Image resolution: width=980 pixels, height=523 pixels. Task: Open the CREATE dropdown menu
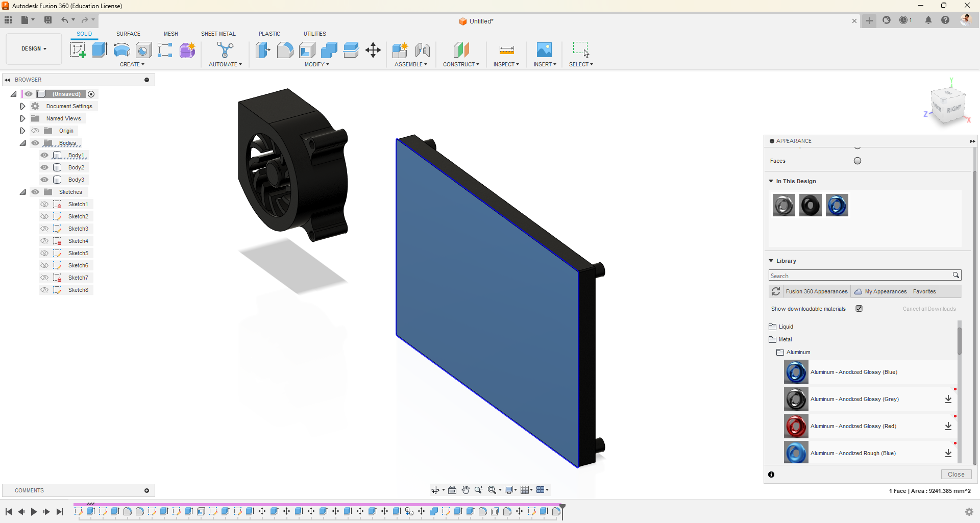point(132,64)
